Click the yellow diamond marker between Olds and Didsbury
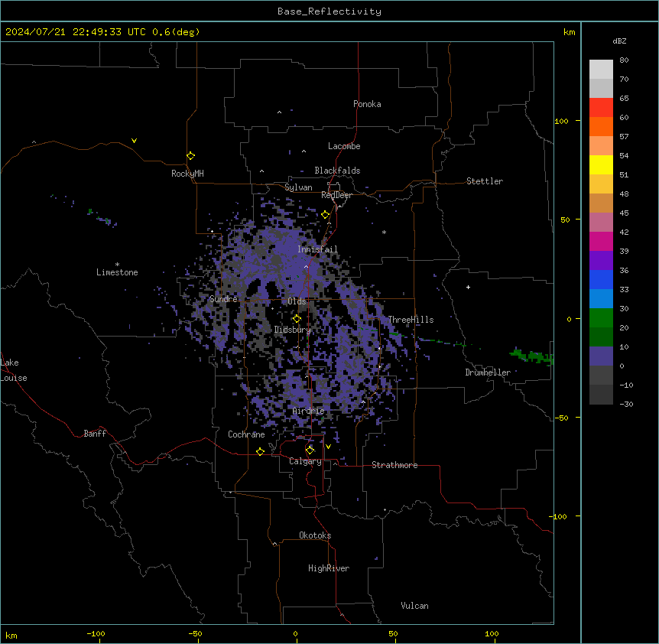 pyautogui.click(x=297, y=319)
